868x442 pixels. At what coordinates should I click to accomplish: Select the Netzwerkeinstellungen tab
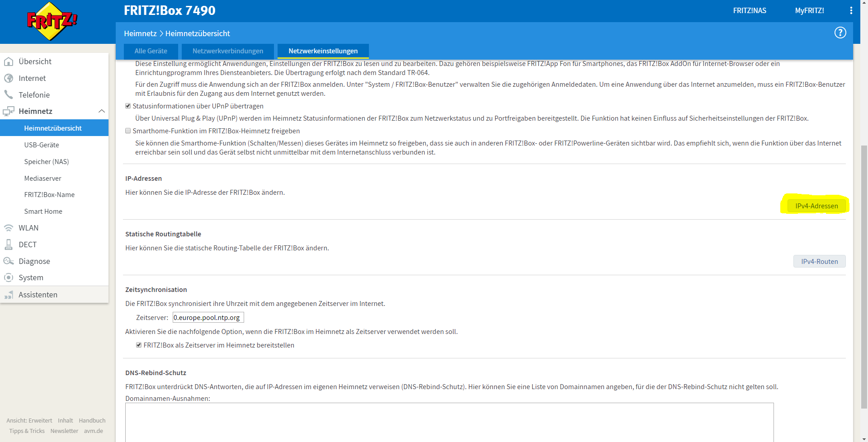(x=323, y=51)
